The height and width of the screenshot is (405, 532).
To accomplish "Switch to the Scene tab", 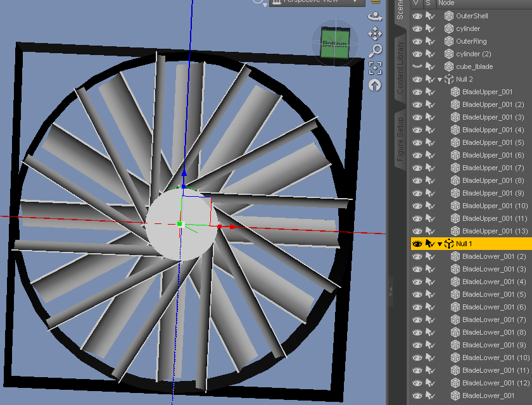I will [x=400, y=10].
